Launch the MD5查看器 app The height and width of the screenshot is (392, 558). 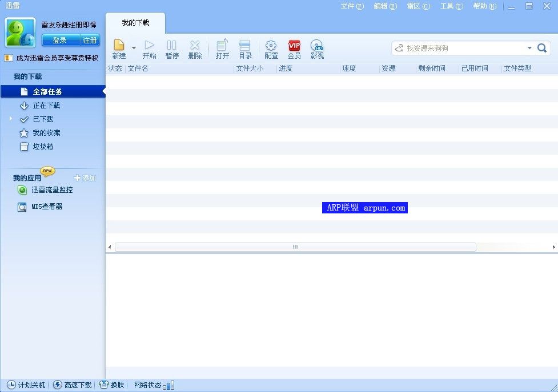(x=47, y=207)
